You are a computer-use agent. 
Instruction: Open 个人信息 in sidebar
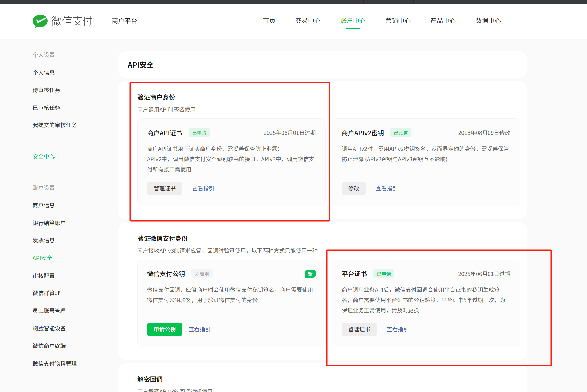click(x=44, y=73)
